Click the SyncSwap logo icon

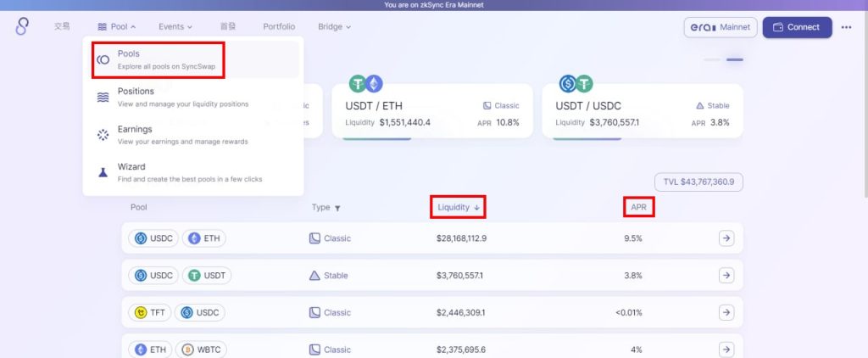pyautogui.click(x=23, y=27)
